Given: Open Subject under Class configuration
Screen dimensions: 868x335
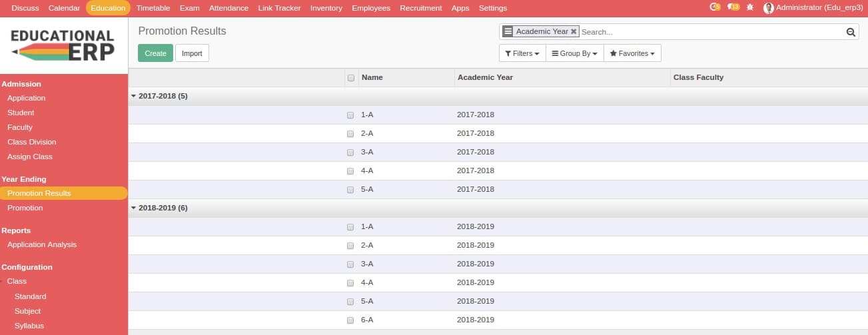Looking at the screenshot, I should click(x=28, y=311).
